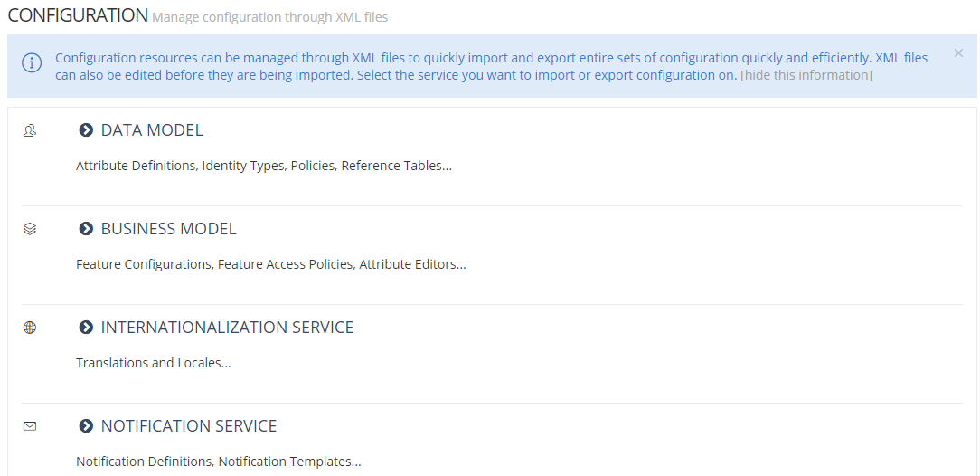Expand the Data Model section arrow
Image resolution: width=980 pixels, height=476 pixels.
(x=86, y=130)
